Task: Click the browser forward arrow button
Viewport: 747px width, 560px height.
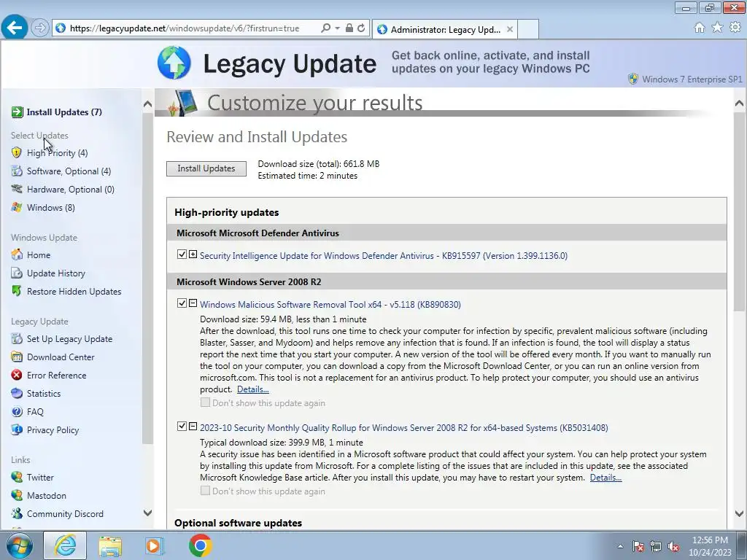Action: [x=40, y=28]
